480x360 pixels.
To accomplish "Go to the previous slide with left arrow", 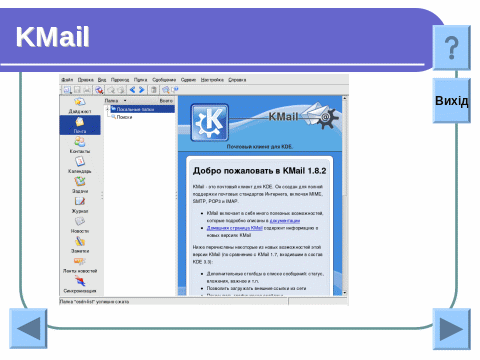I will click(x=28, y=329).
